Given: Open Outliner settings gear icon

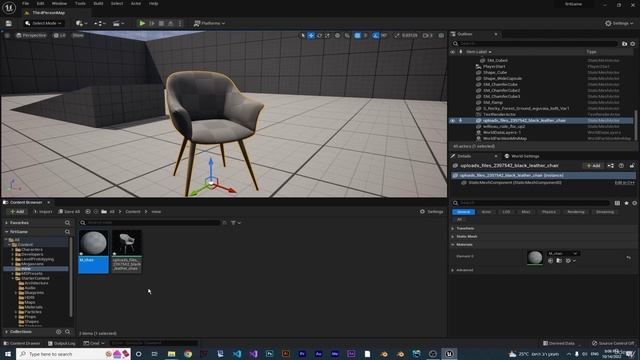Looking at the screenshot, I should tap(633, 44).
